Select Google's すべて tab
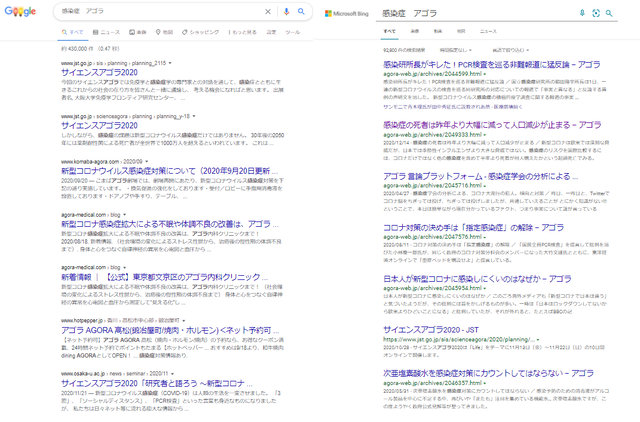 [x=73, y=32]
